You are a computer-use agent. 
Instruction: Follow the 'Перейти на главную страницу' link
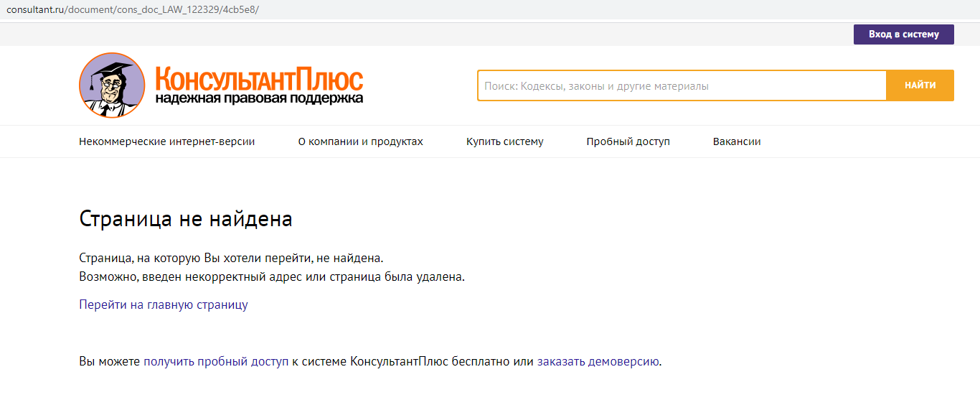point(164,304)
